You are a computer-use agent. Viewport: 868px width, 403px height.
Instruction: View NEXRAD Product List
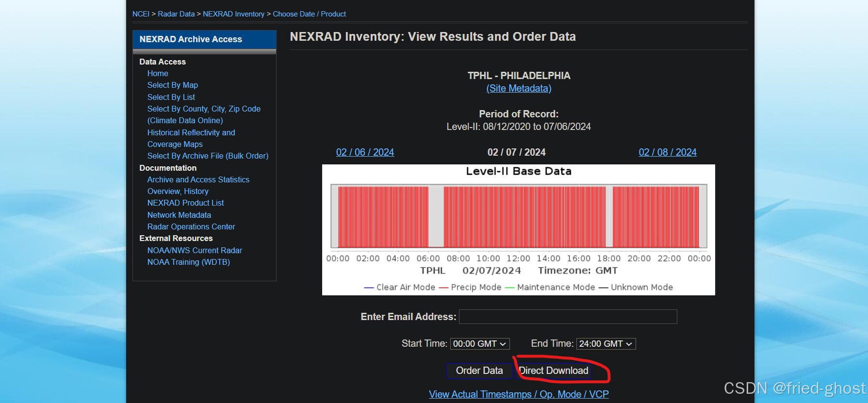pyautogui.click(x=186, y=203)
